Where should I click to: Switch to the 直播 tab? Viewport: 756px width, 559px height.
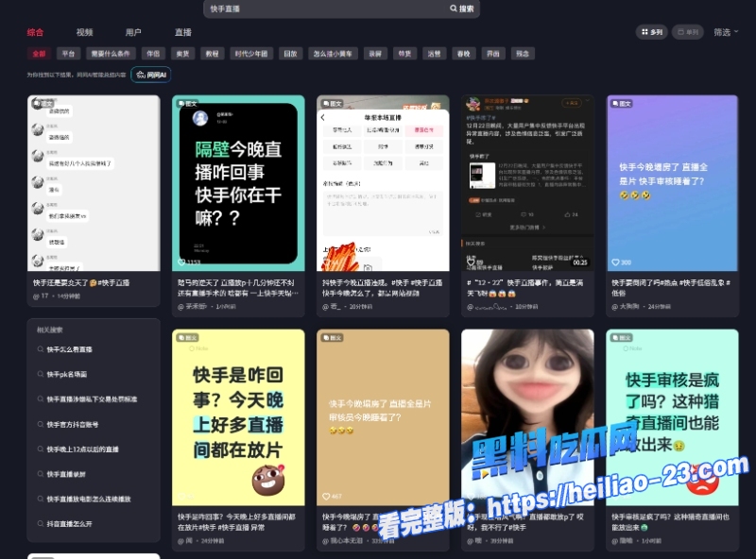[x=183, y=32]
